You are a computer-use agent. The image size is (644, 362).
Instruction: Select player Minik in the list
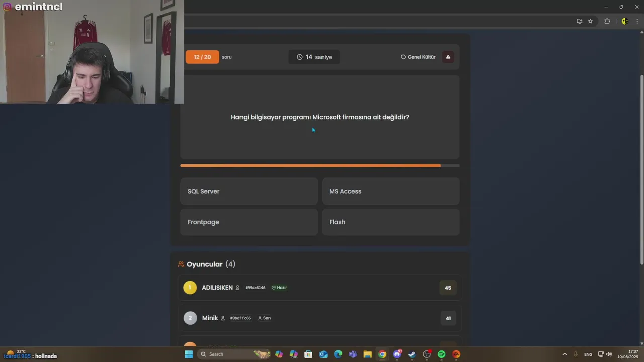point(320,318)
